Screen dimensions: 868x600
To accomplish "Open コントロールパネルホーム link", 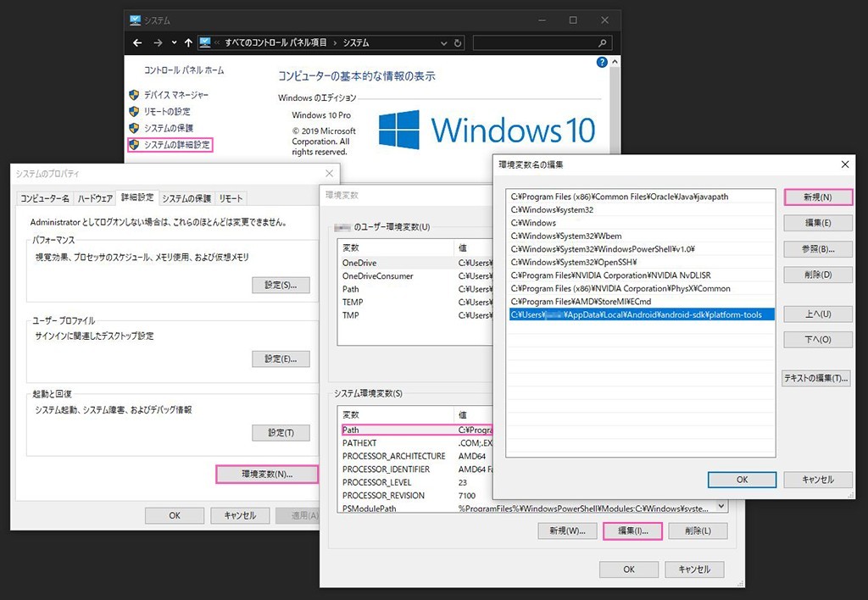I will coord(184,70).
